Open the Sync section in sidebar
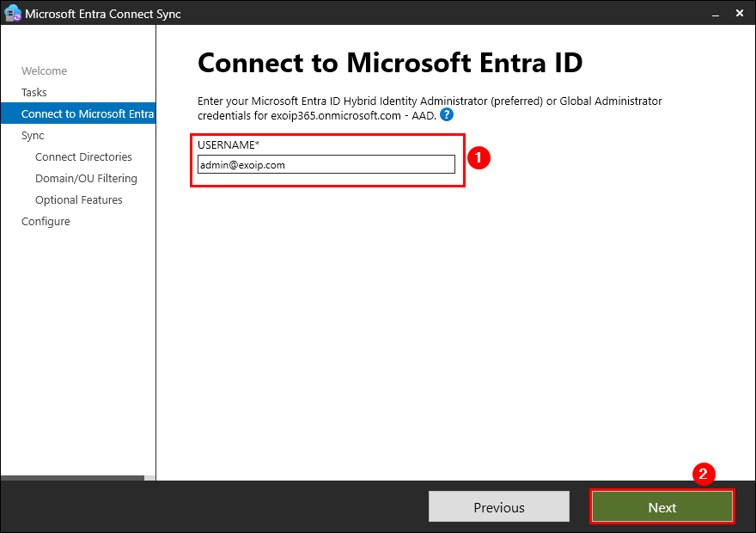Screen dimensions: 756x533 pyautogui.click(x=33, y=136)
